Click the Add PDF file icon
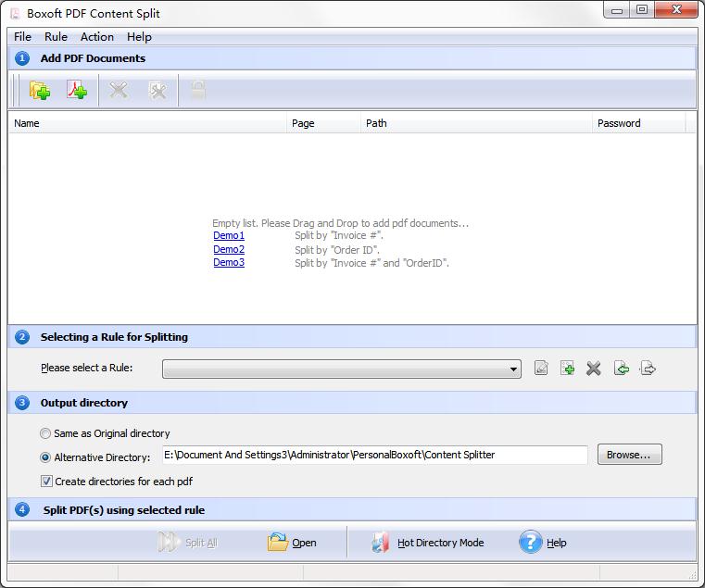Viewport: 705px width, 588px height. (x=77, y=91)
